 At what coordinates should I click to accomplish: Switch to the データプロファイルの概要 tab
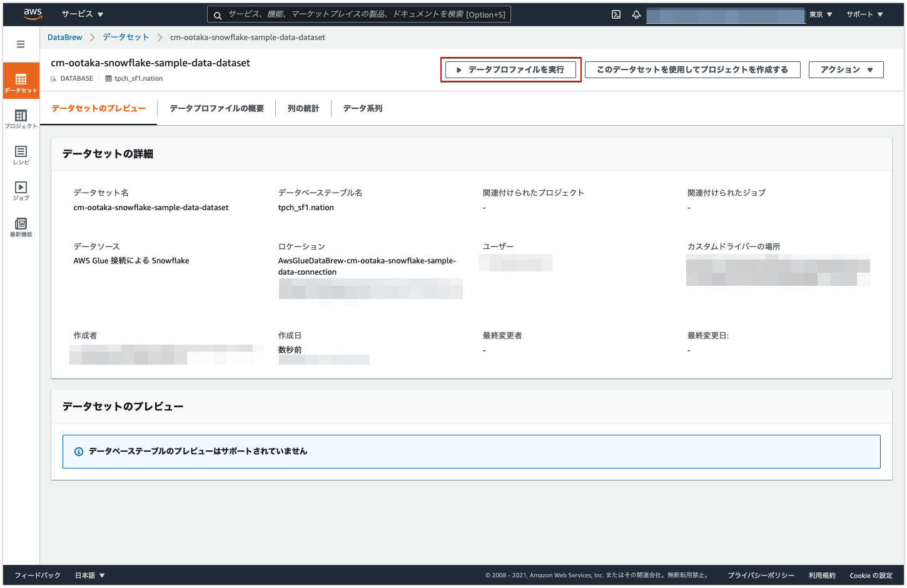point(216,108)
